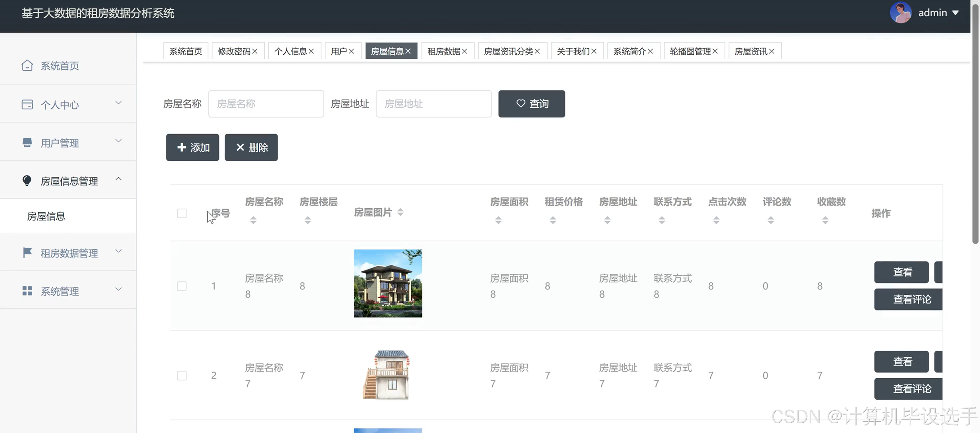Click the home icon beside 系统首页
Image resolution: width=980 pixels, height=433 pixels.
27,65
